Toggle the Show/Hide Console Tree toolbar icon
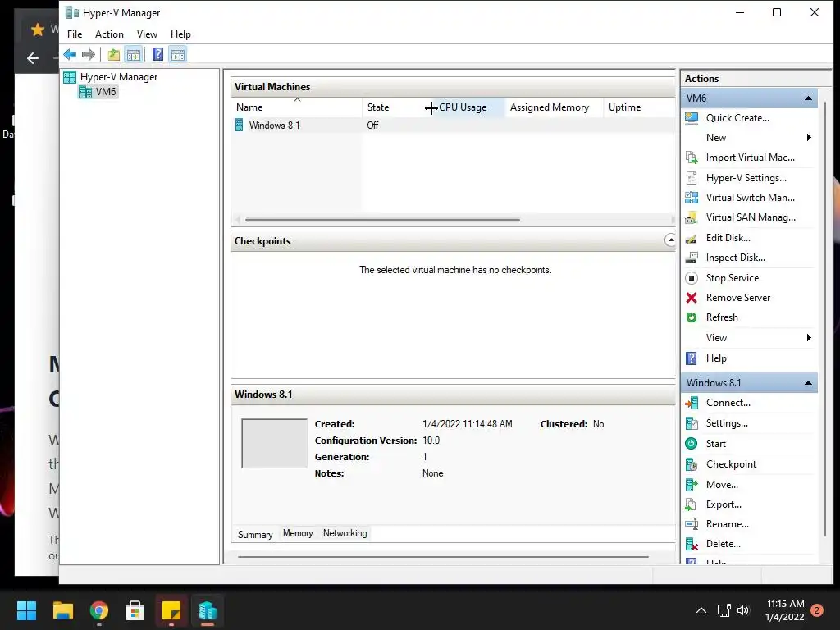This screenshot has width=840, height=630. [x=134, y=54]
